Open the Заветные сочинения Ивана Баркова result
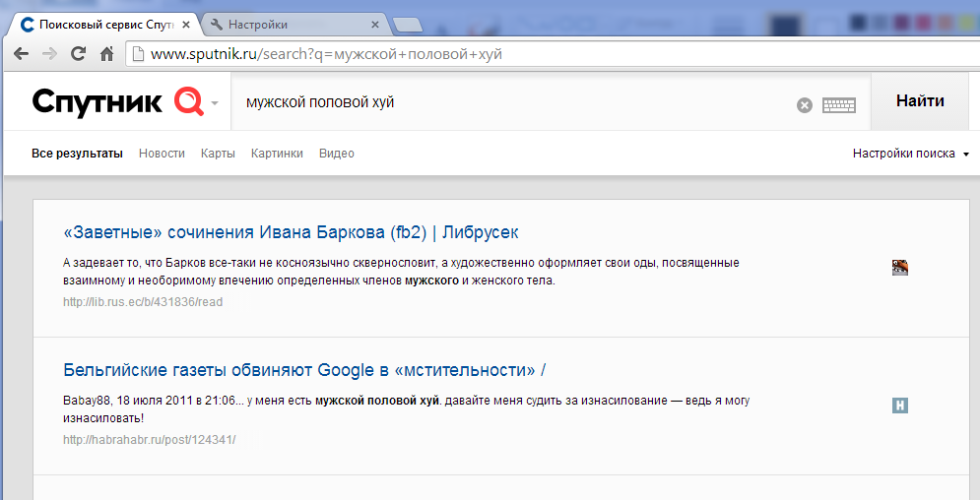The width and height of the screenshot is (980, 500). [x=291, y=232]
